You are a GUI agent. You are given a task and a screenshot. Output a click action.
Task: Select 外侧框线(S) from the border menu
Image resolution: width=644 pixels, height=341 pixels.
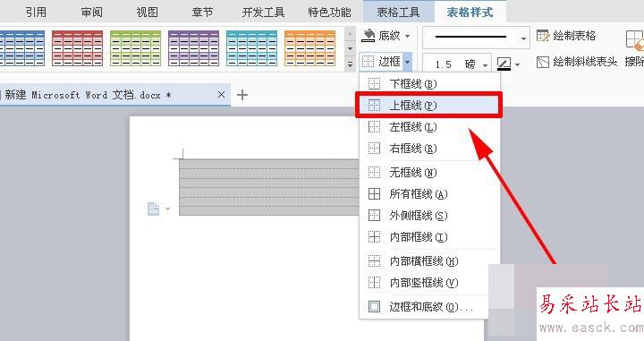click(429, 216)
